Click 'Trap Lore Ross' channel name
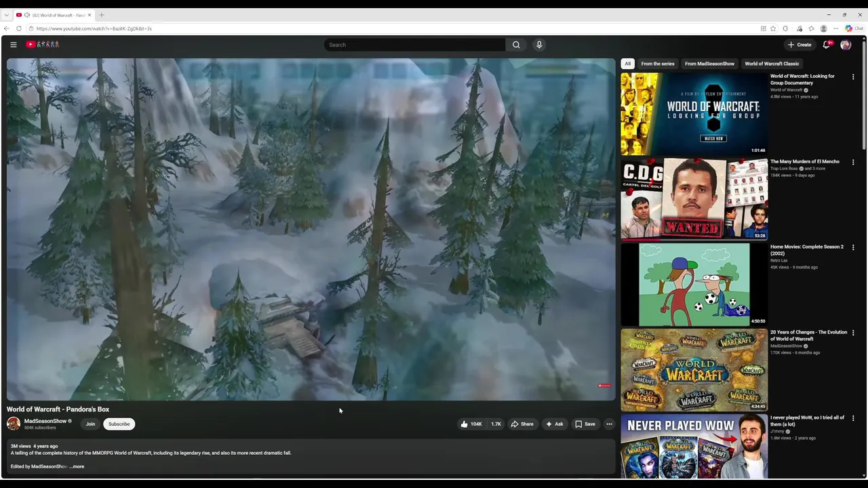Image resolution: width=868 pixels, height=488 pixels. tap(784, 169)
